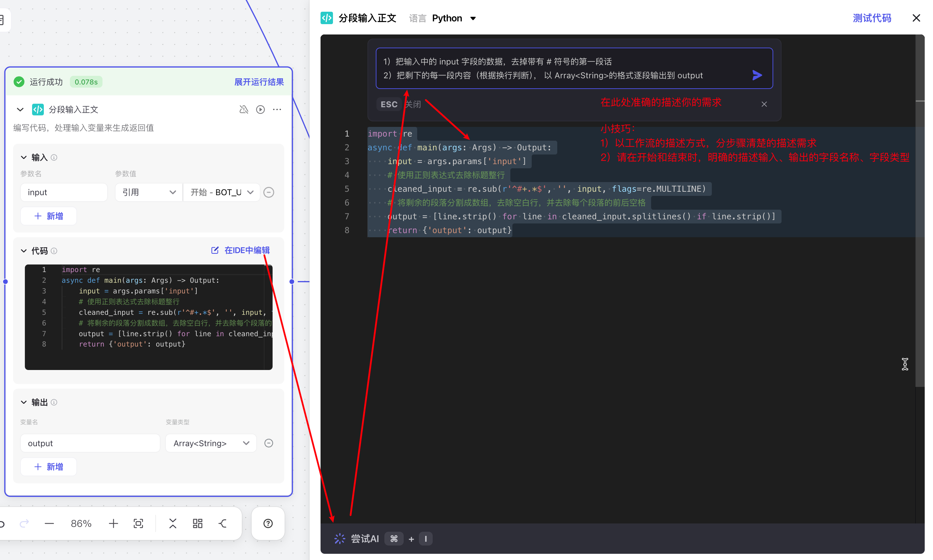Click the fit-to-screen canvas icon
The height and width of the screenshot is (560, 933).
pyautogui.click(x=138, y=523)
